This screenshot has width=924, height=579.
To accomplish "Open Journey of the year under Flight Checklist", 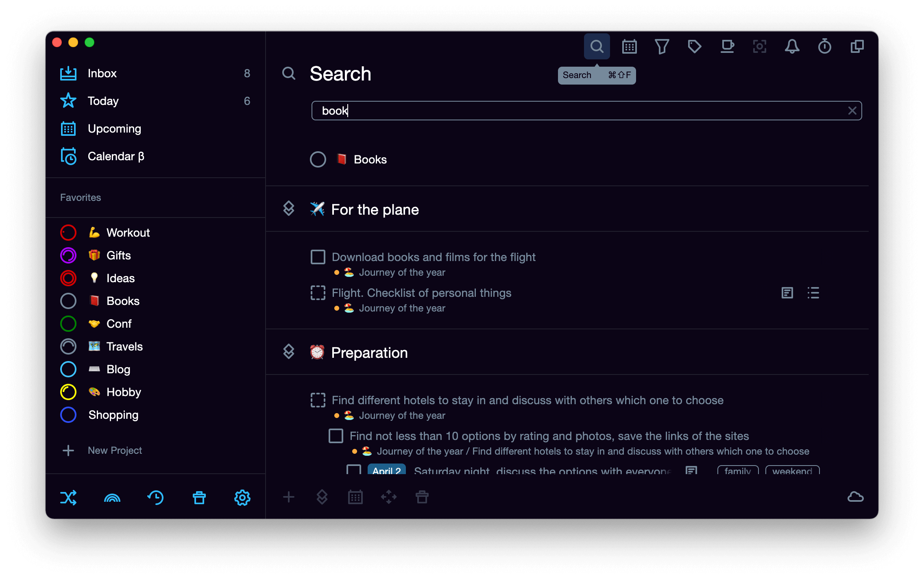I will 402,308.
